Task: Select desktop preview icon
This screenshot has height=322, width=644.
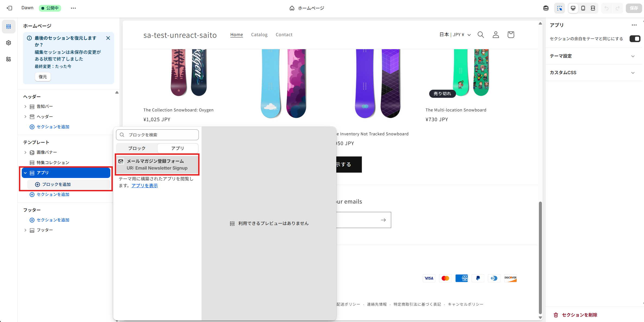Action: click(x=573, y=8)
